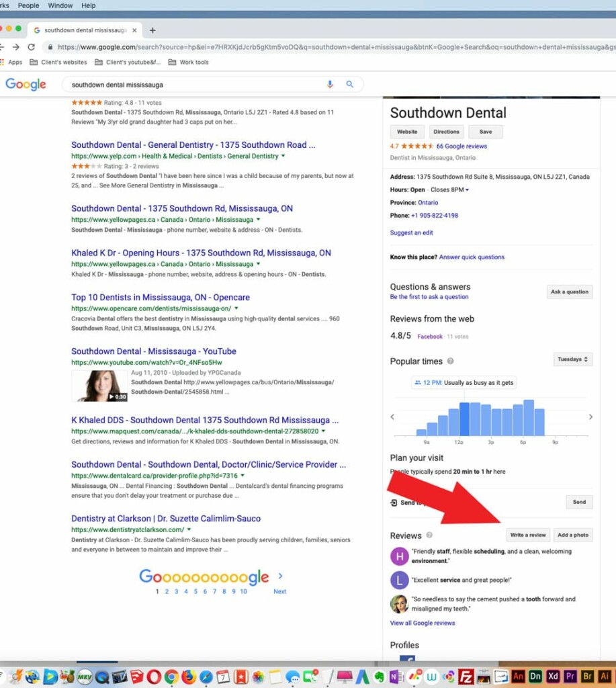Click Next results page link
This screenshot has width=616, height=688.
[280, 591]
